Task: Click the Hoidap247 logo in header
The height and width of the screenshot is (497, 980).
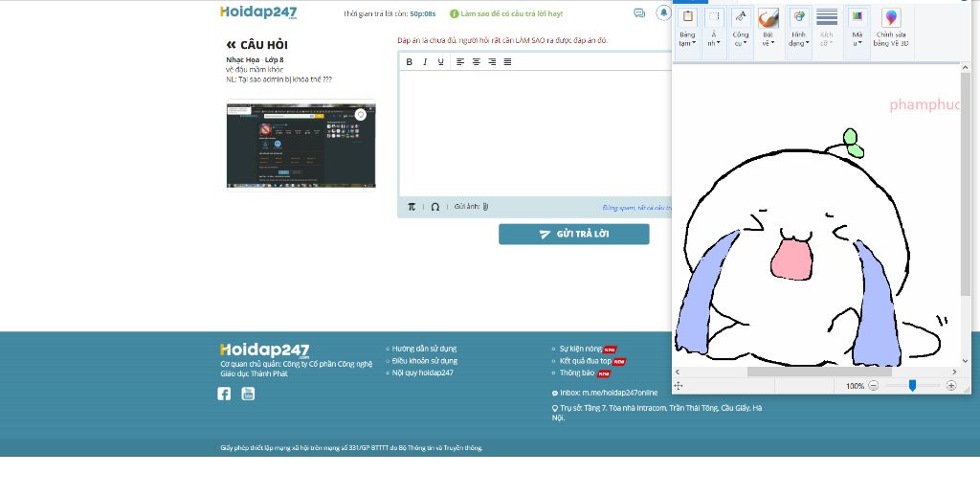Action: (x=258, y=12)
